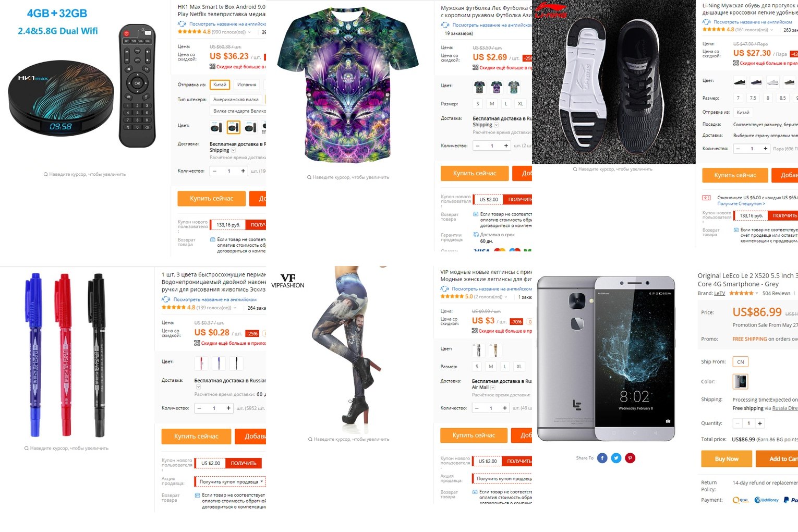Increase quantity with plus for LeEco phone
798x532 pixels.
(x=759, y=424)
